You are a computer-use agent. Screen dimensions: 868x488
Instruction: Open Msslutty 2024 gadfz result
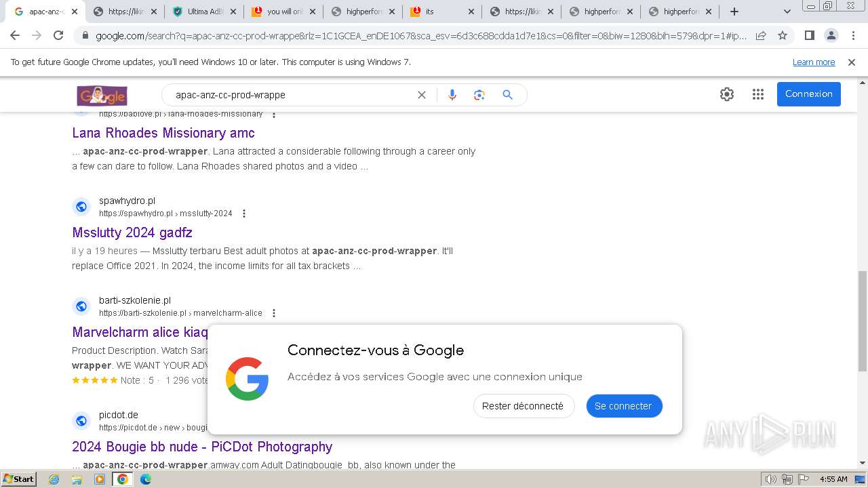(132, 232)
